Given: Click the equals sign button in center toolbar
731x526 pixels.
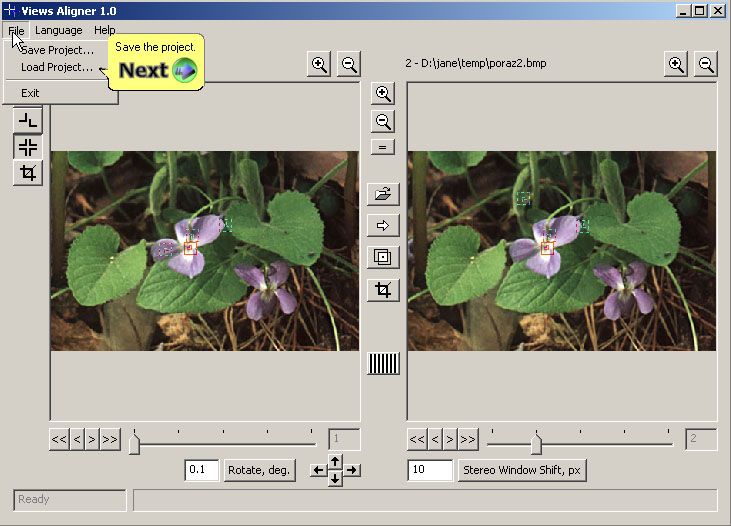Looking at the screenshot, I should (x=382, y=147).
